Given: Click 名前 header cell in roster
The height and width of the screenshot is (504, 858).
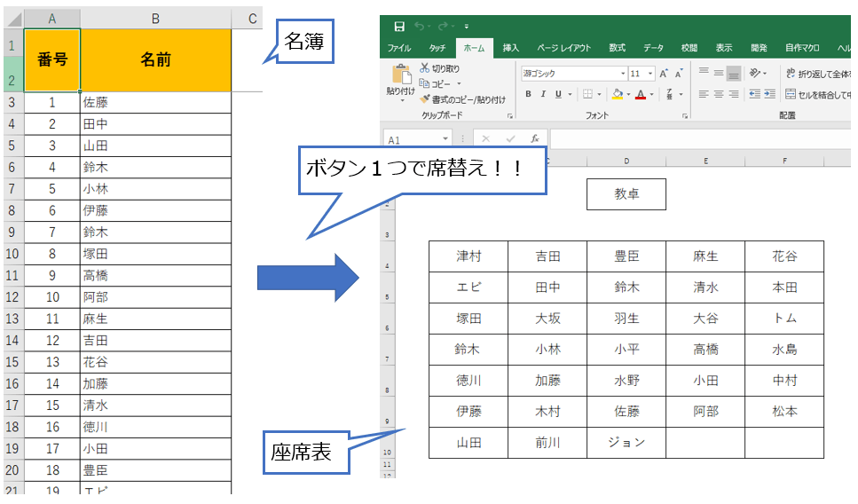Looking at the screenshot, I should [155, 59].
